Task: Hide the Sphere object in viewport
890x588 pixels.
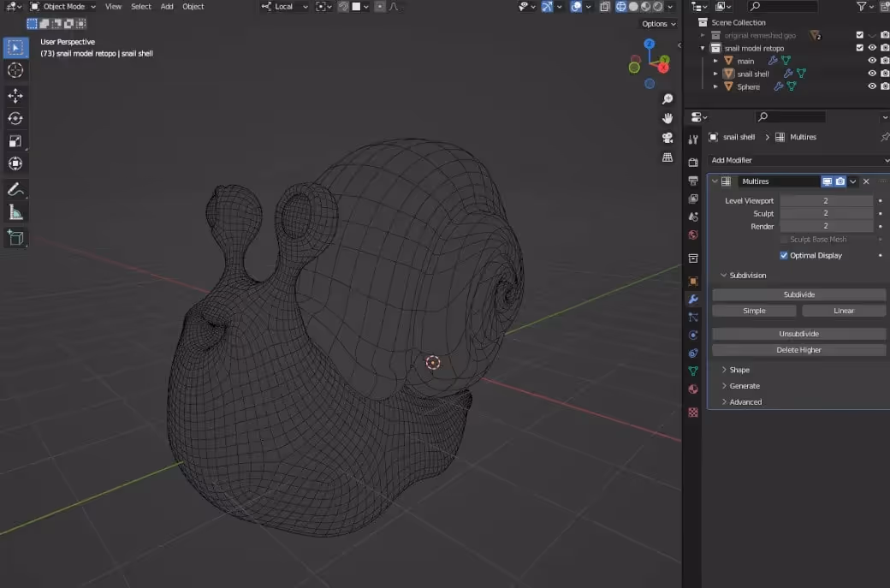Action: coord(872,86)
